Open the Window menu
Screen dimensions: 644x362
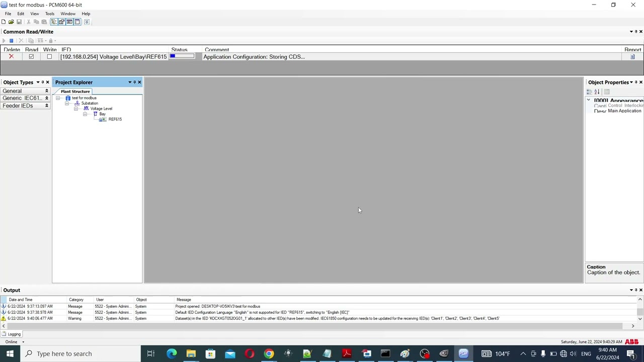tap(68, 14)
